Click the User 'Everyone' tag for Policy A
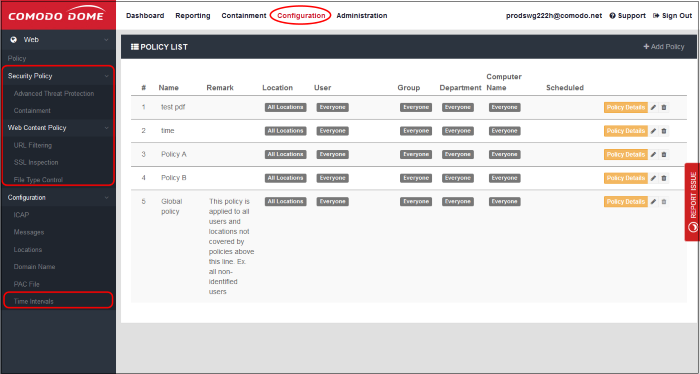The width and height of the screenshot is (700, 374). [333, 154]
